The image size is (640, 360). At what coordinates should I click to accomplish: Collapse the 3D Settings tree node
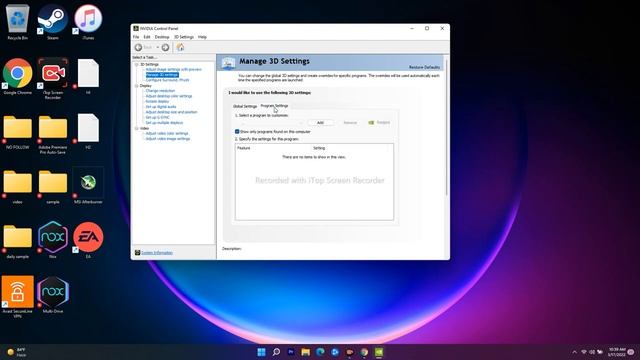137,64
